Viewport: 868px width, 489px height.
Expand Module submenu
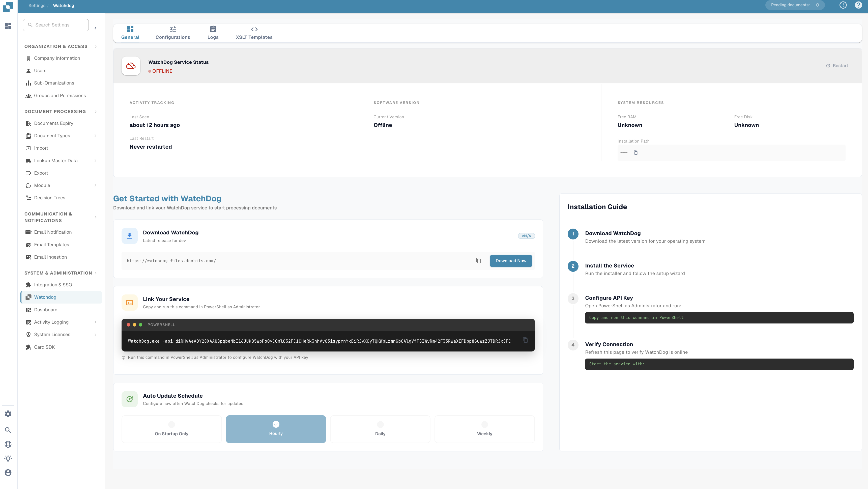click(95, 185)
